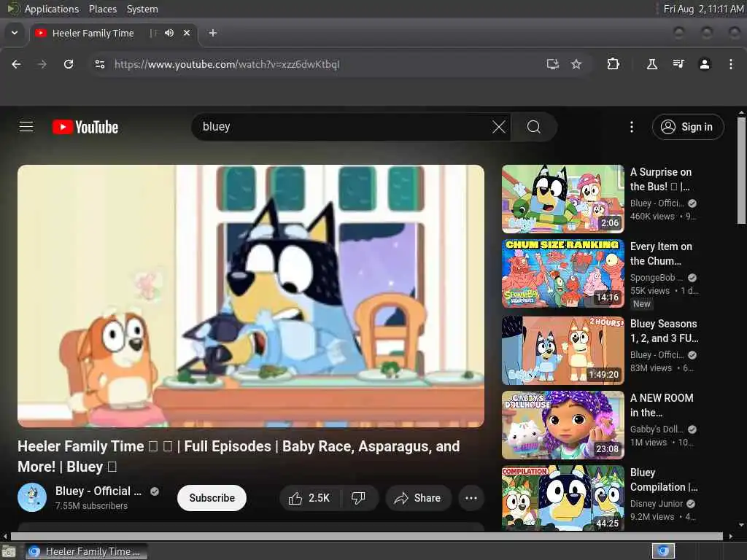Click the Sign in button

tap(688, 127)
